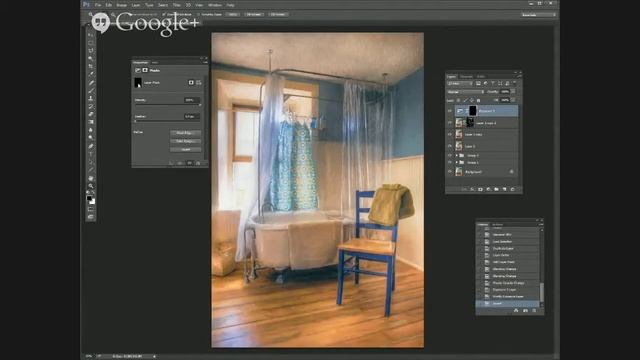This screenshot has width=640, height=360.
Task: Open the File menu
Action: (98, 5)
